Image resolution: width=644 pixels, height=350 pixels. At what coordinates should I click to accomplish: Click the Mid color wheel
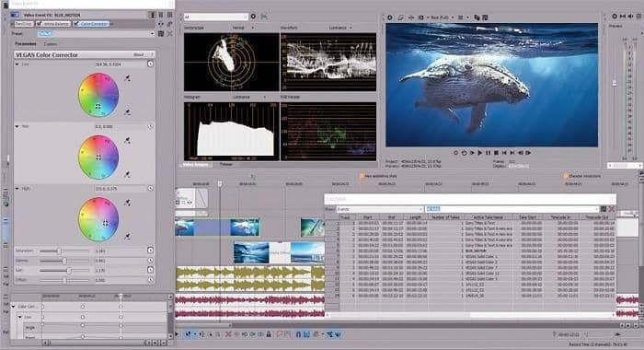98,157
